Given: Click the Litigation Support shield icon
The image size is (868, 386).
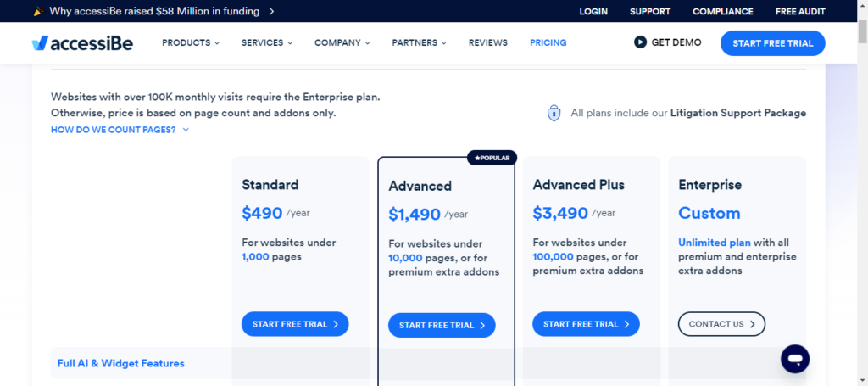Looking at the screenshot, I should pos(554,113).
